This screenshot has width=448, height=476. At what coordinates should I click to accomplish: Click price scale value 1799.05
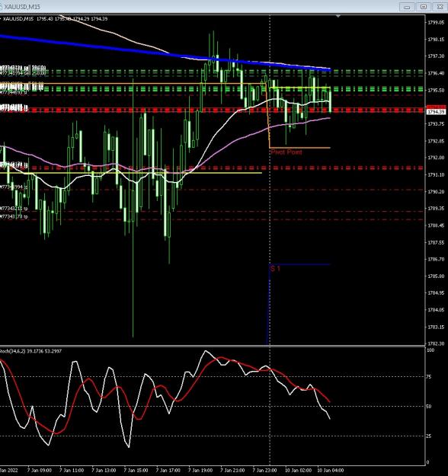436,22
